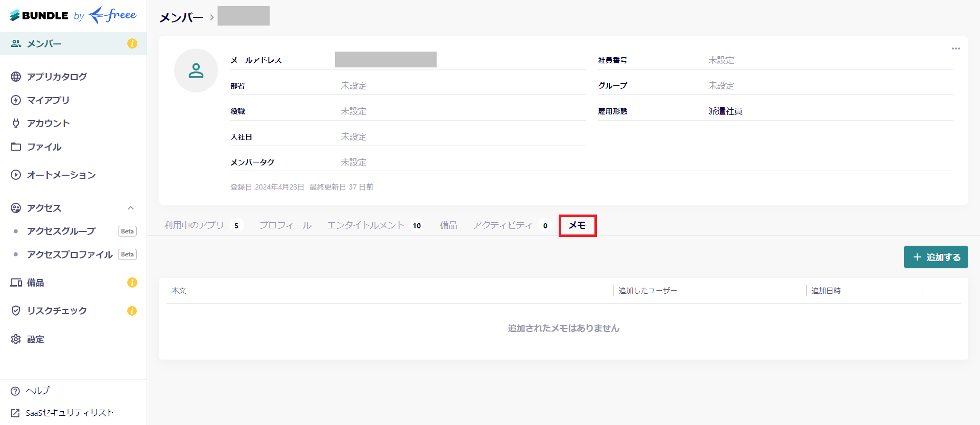The height and width of the screenshot is (425, 980).
Task: Switch to エンタイトルメント tab
Action: pyautogui.click(x=375, y=225)
